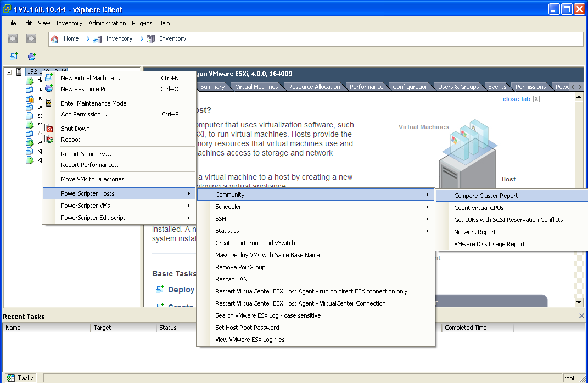Switch to the Permissions tab
This screenshot has width=588, height=383.
(x=530, y=87)
